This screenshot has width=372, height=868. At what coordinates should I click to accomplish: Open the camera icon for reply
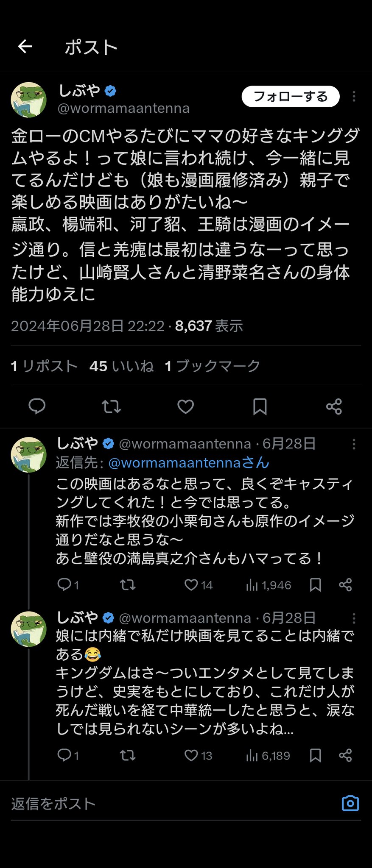click(350, 804)
